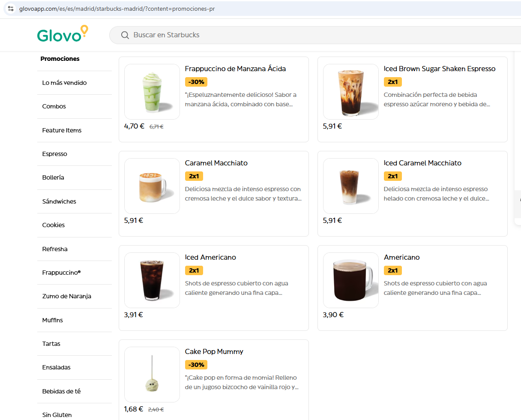The image size is (521, 420).
Task: Open Muffins category
Action: [52, 320]
